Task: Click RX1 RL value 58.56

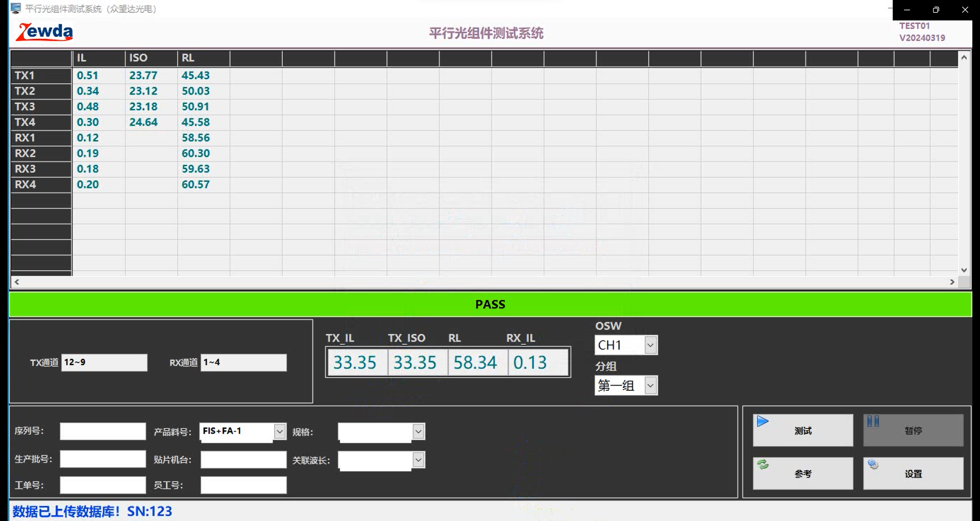Action: [196, 138]
